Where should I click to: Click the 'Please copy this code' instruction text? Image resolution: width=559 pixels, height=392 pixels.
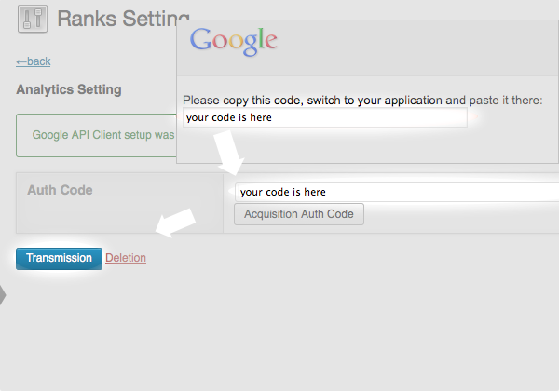(x=362, y=101)
